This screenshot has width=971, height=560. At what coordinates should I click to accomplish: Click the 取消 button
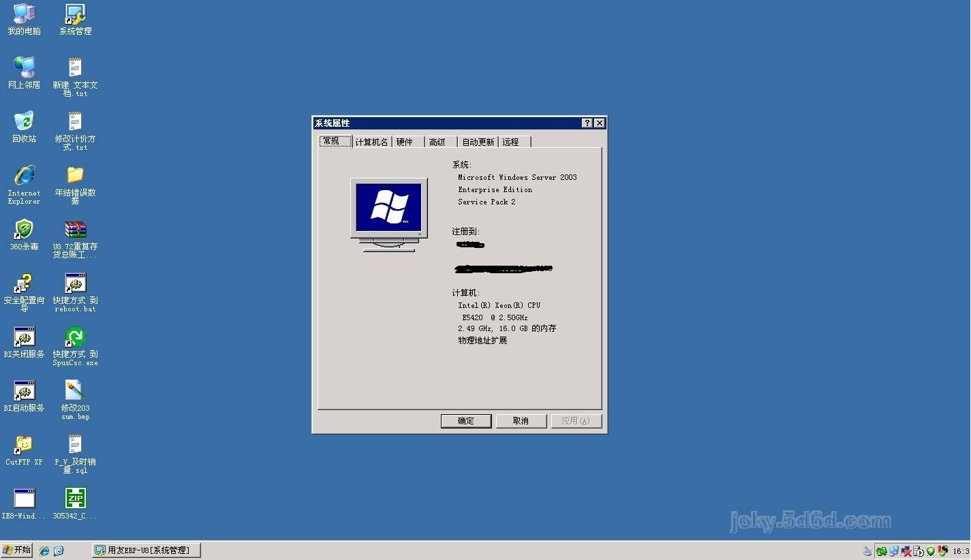521,421
